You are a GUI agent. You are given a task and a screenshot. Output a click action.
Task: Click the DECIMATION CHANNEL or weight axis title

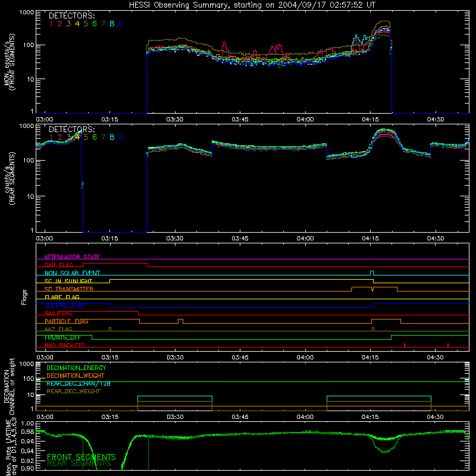coord(9,386)
